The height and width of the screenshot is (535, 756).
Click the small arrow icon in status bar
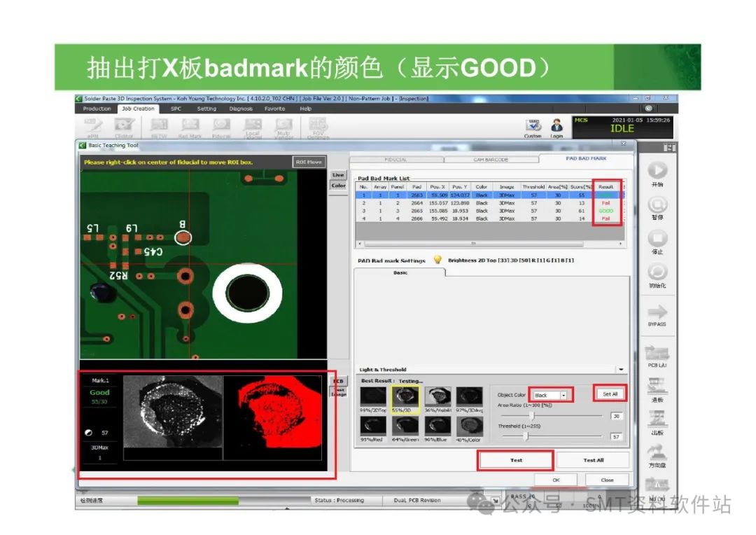pos(495,501)
